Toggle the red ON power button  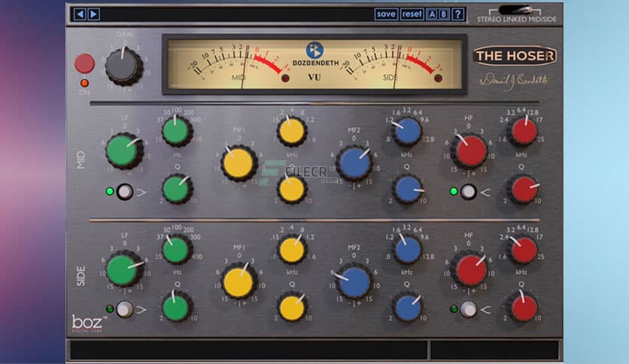pyautogui.click(x=84, y=64)
